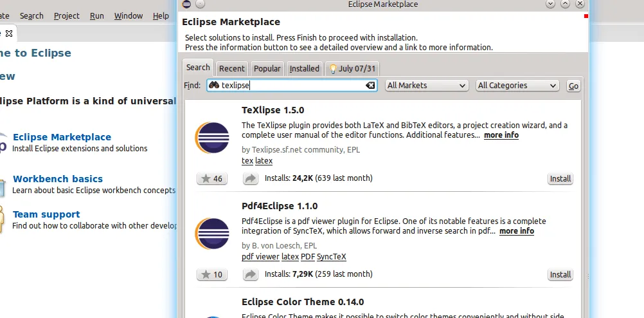Share TeXlipse with the arrow icon
Viewport: 644px width, 318px height.
pos(250,178)
